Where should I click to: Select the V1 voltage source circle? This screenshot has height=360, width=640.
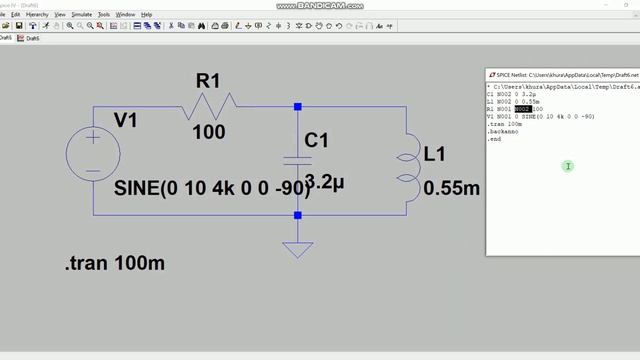coord(93,154)
